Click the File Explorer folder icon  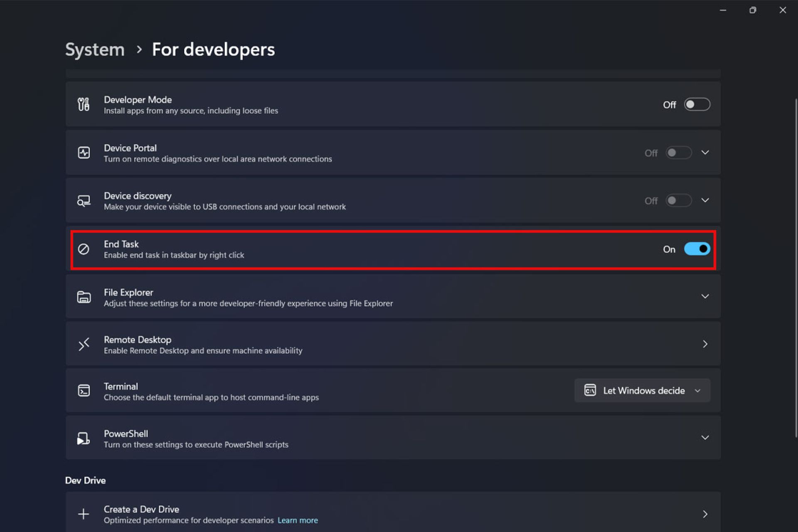[x=84, y=297]
